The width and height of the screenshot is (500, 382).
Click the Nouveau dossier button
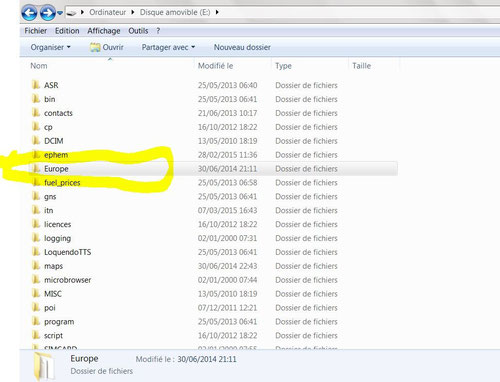point(242,47)
